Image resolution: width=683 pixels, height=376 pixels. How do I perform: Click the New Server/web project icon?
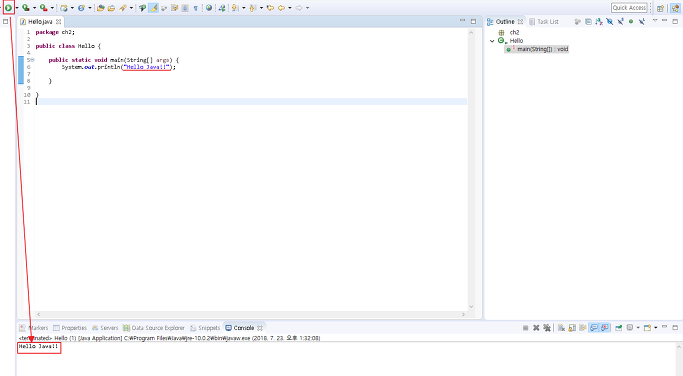pos(64,8)
